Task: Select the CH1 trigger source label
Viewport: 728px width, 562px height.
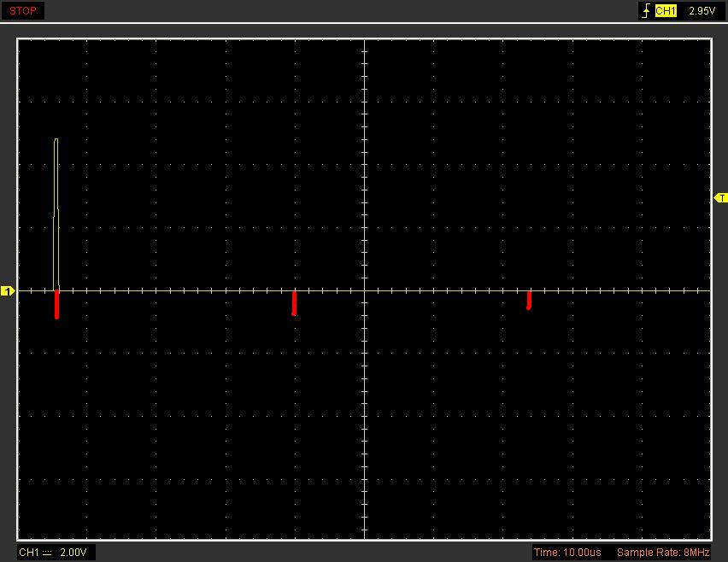Action: click(x=666, y=10)
